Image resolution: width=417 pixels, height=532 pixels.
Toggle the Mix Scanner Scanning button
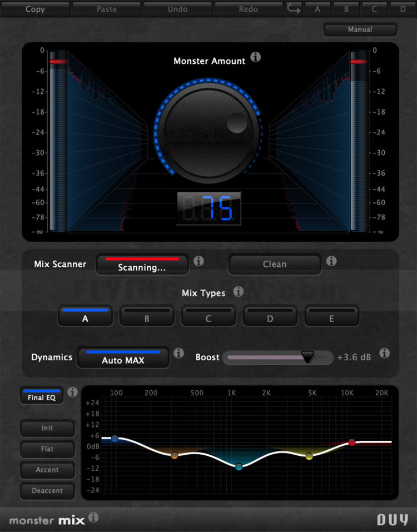pos(142,264)
